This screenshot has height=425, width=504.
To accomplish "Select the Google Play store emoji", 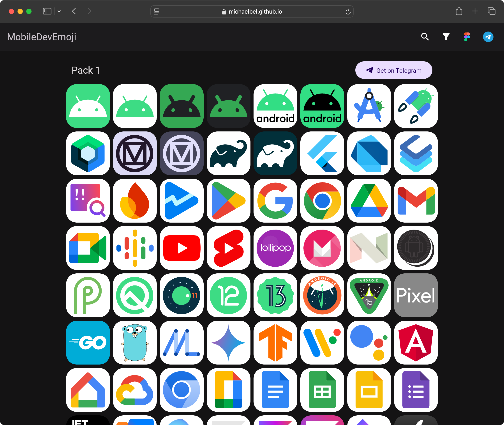I will click(229, 201).
